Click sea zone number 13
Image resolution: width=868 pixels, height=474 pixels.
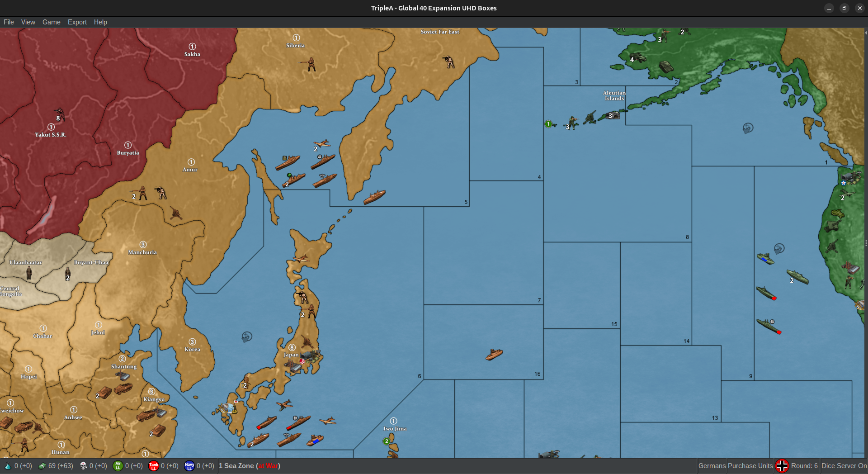[x=715, y=418]
